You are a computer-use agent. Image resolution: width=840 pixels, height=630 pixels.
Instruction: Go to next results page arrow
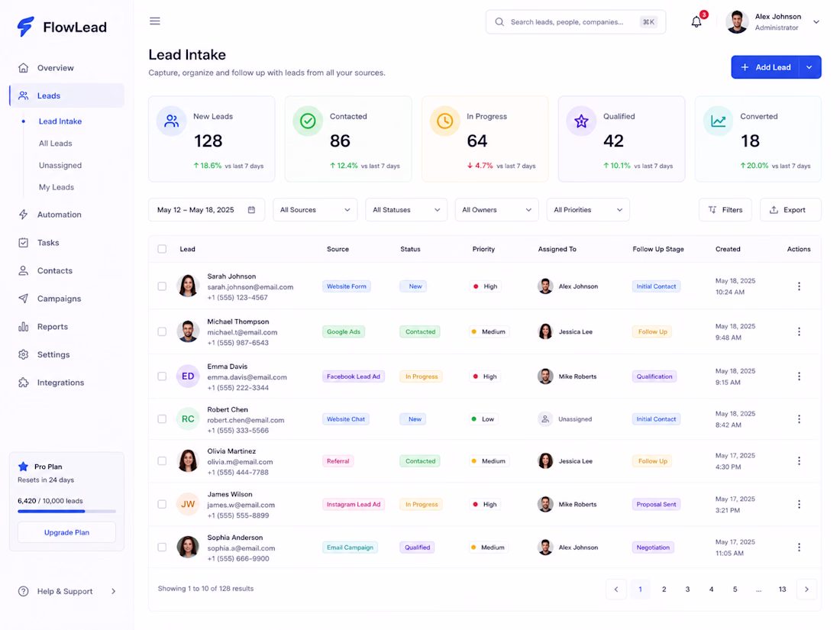tap(807, 589)
